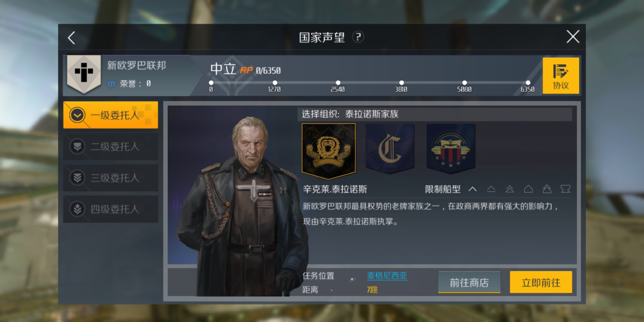Click the 5080 reputation progress marker
The height and width of the screenshot is (322, 644).
point(465,83)
